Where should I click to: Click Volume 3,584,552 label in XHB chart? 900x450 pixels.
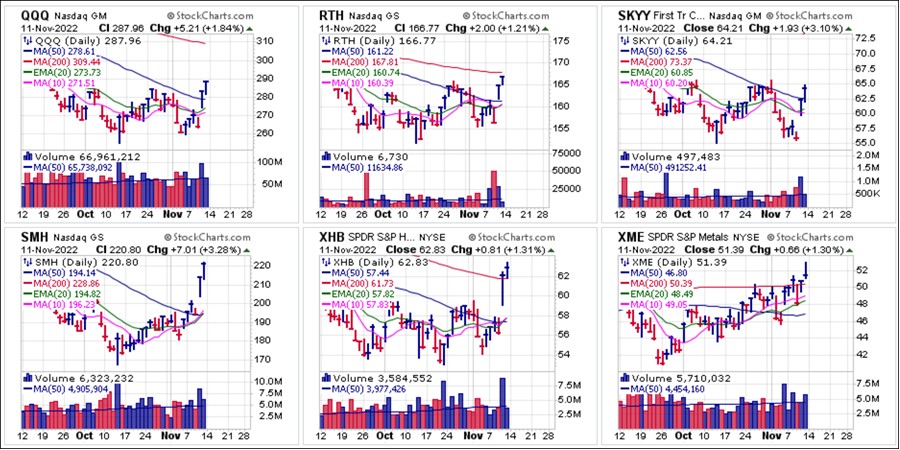383,378
